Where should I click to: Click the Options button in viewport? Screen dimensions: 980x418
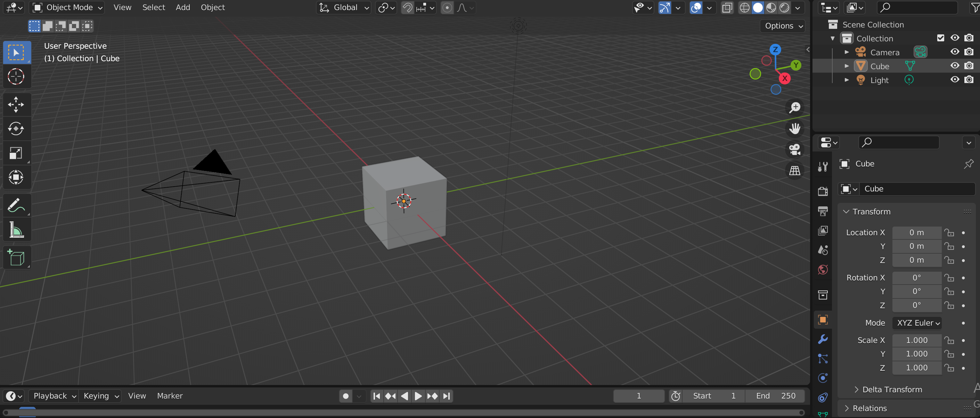pos(783,26)
